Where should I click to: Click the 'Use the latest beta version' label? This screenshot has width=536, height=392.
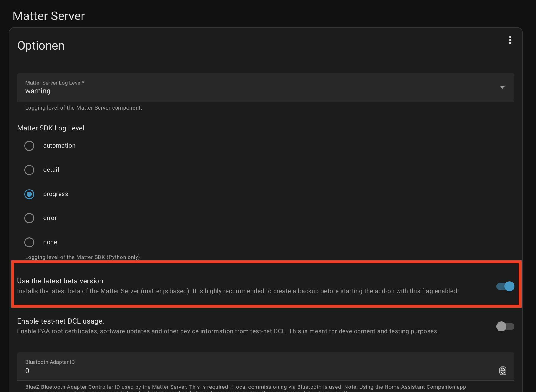pyautogui.click(x=60, y=281)
